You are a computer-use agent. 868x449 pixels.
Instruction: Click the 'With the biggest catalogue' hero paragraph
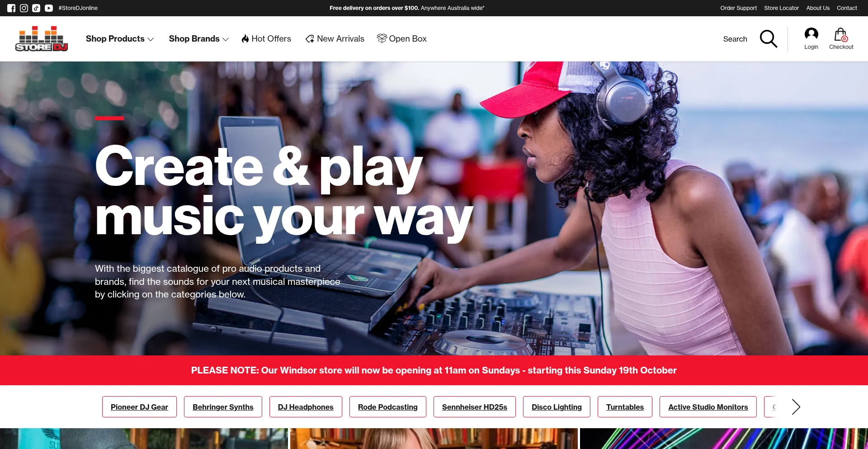click(x=217, y=281)
